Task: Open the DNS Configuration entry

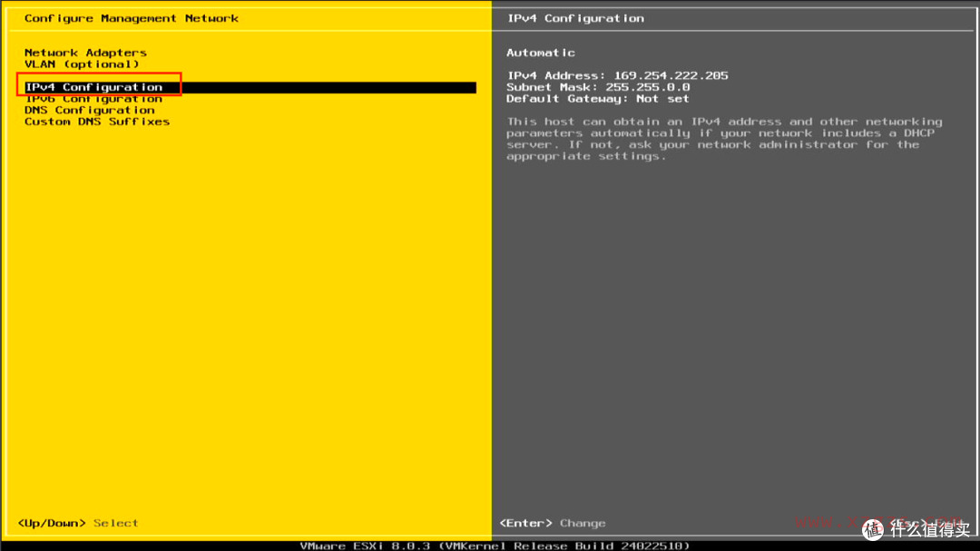Action: tap(90, 110)
